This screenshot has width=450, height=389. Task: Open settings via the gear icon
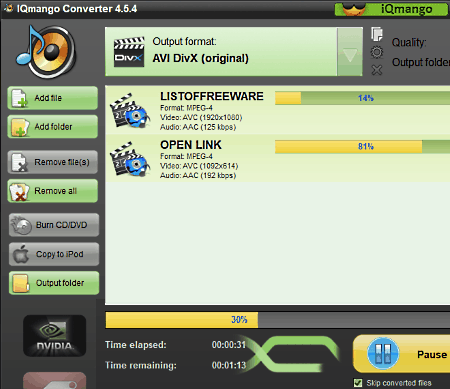coord(377,52)
